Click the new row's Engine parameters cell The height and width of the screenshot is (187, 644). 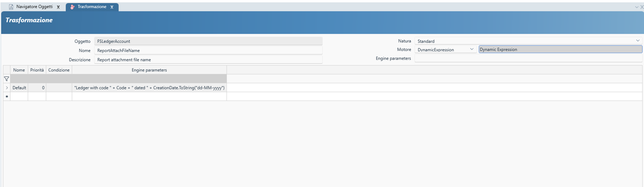coord(149,97)
